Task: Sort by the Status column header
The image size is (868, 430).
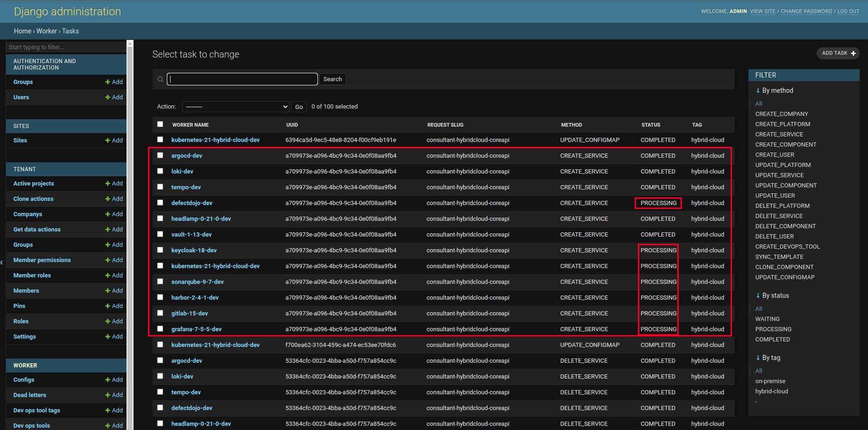Action: pyautogui.click(x=651, y=125)
